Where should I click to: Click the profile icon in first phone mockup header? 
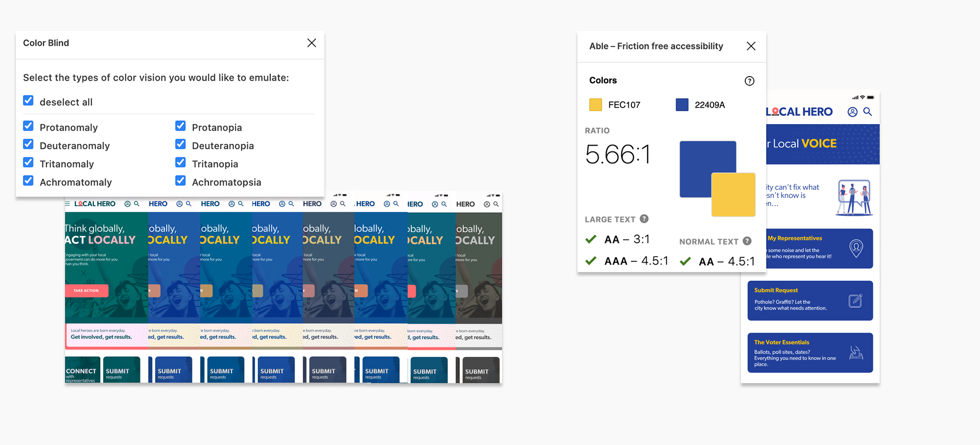tap(128, 204)
